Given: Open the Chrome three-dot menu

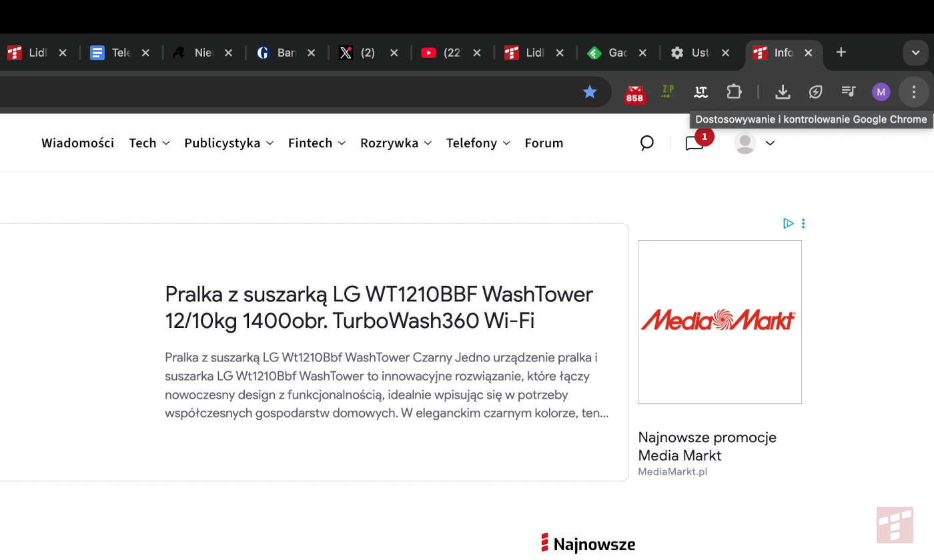Looking at the screenshot, I should (x=913, y=92).
